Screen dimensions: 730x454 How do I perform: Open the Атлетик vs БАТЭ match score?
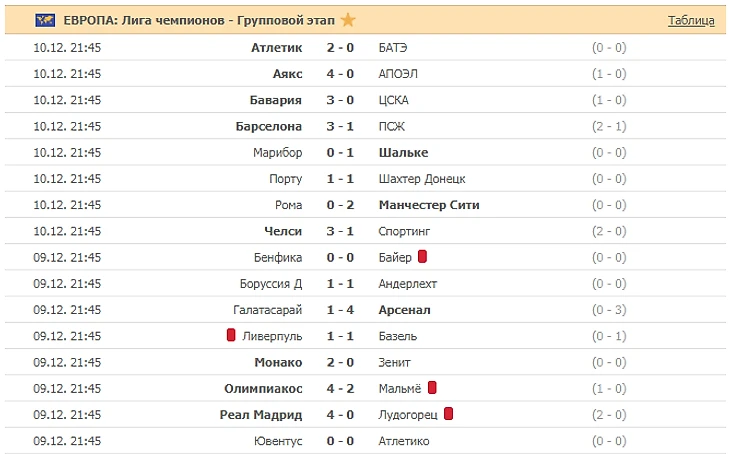[x=340, y=47]
